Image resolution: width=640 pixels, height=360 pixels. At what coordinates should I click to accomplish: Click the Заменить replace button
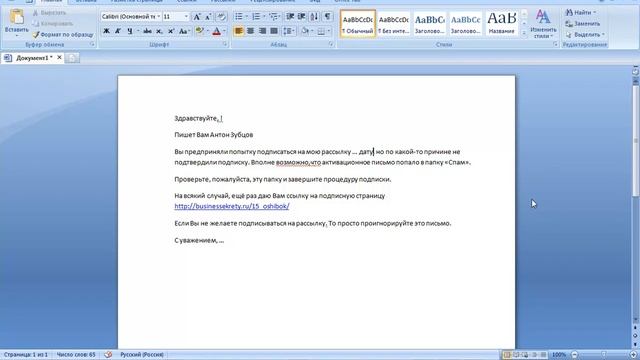point(582,24)
